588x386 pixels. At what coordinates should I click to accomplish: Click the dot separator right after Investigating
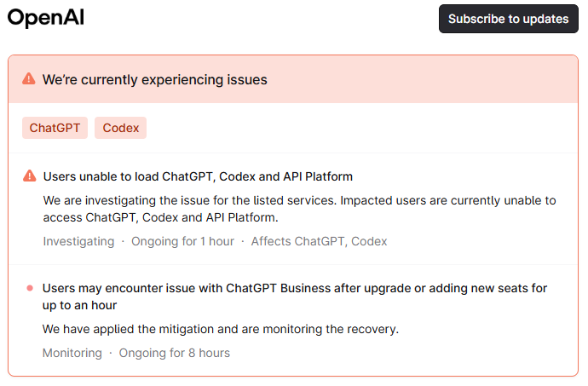click(123, 241)
